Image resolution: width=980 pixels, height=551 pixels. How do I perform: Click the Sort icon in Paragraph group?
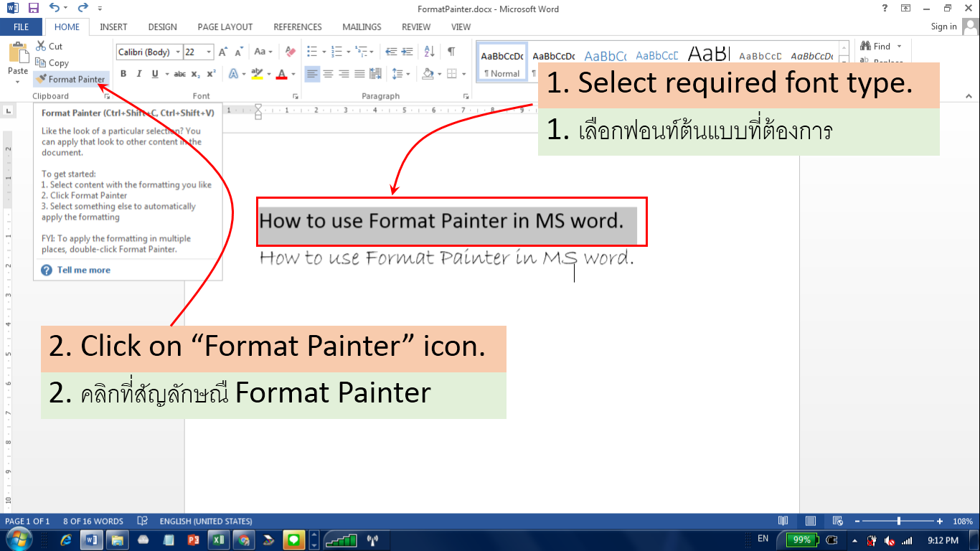(x=429, y=52)
